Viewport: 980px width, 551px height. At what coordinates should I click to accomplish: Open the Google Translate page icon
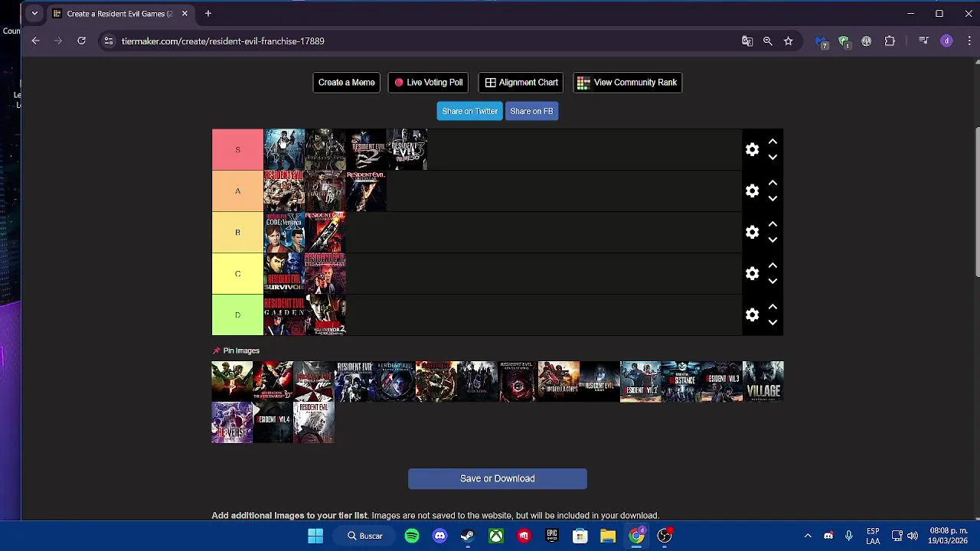click(x=747, y=41)
